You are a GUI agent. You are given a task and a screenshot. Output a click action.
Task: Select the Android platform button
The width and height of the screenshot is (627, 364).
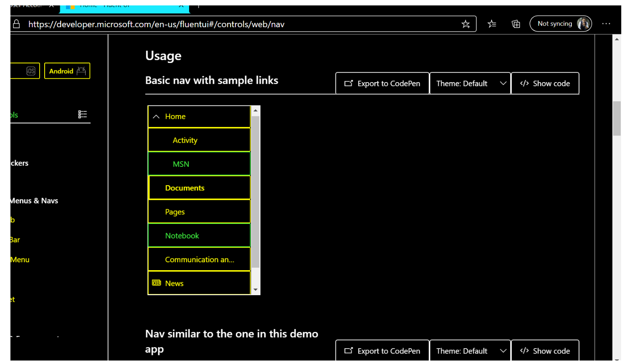coord(67,71)
